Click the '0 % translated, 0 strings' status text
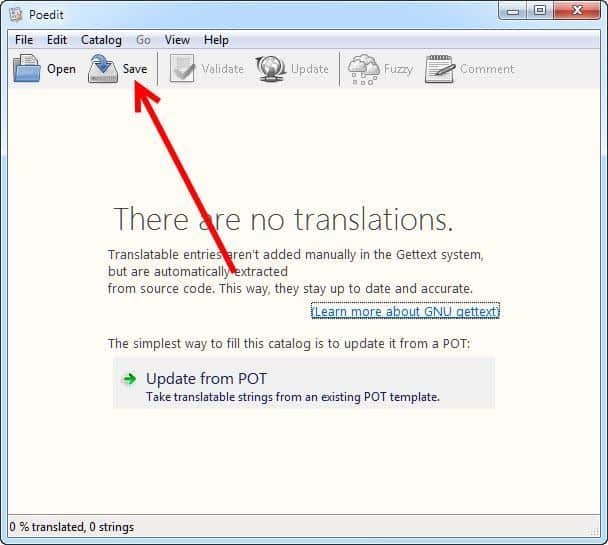 [x=71, y=527]
